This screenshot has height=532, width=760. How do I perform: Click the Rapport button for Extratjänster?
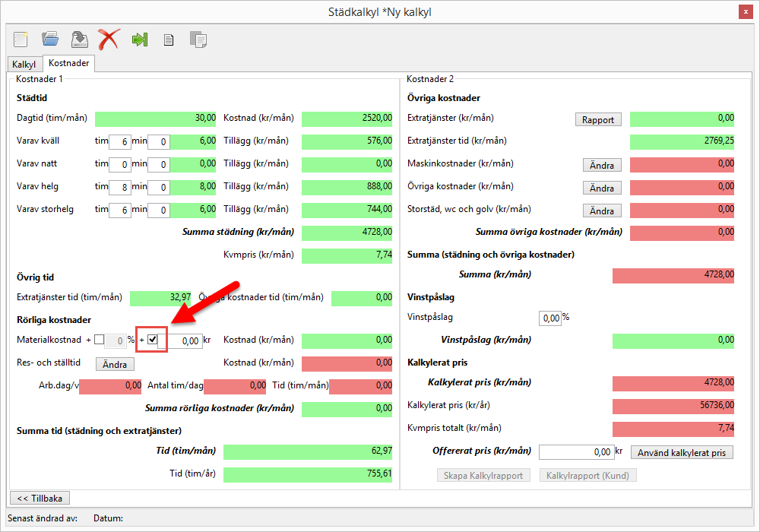point(598,119)
